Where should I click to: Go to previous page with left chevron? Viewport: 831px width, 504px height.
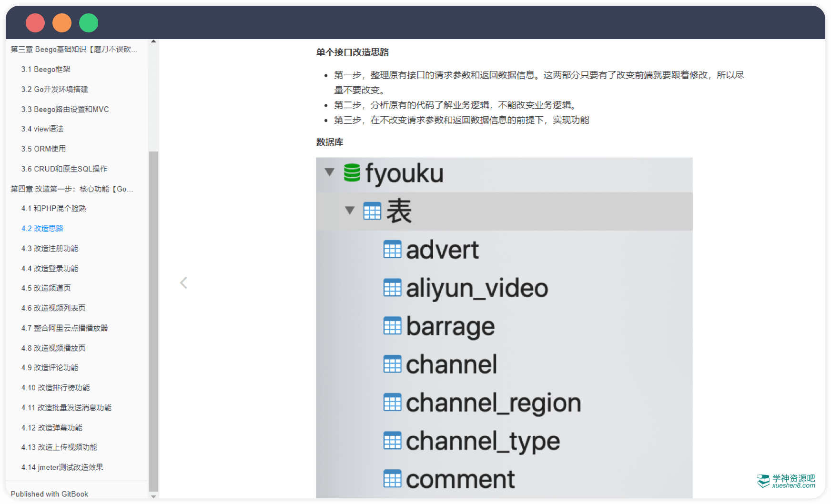183,283
